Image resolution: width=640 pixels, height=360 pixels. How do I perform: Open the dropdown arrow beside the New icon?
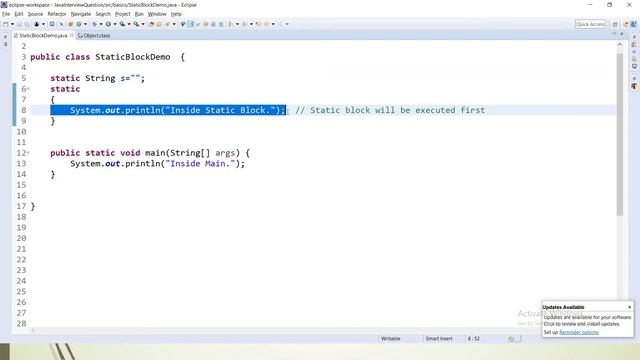coord(12,24)
